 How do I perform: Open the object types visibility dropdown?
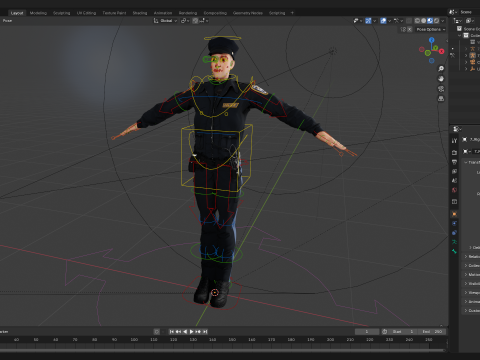click(357, 21)
